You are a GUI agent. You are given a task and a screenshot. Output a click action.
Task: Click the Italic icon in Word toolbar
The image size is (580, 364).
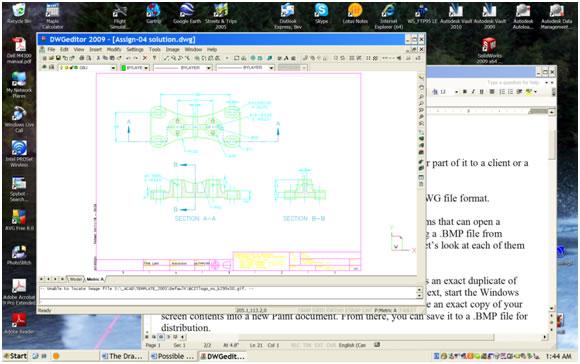point(473,91)
